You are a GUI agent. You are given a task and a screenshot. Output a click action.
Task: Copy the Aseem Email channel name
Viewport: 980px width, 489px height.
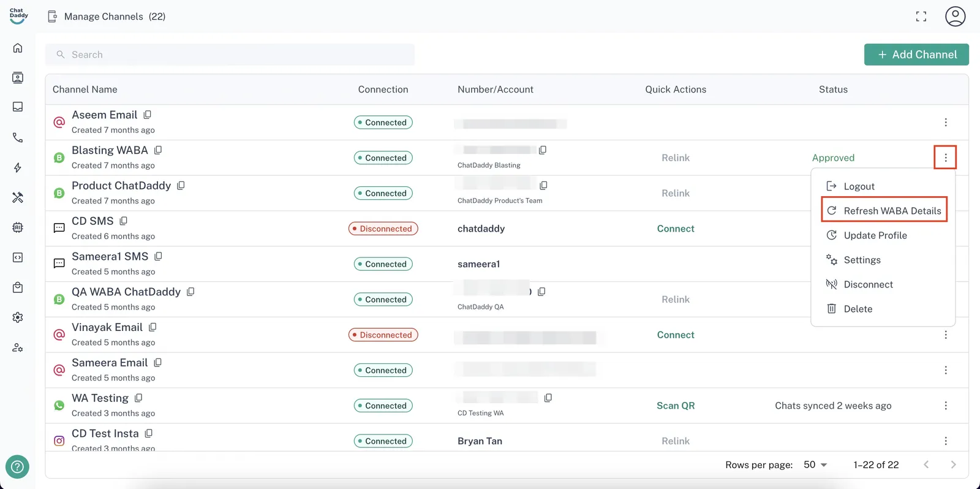[148, 115]
